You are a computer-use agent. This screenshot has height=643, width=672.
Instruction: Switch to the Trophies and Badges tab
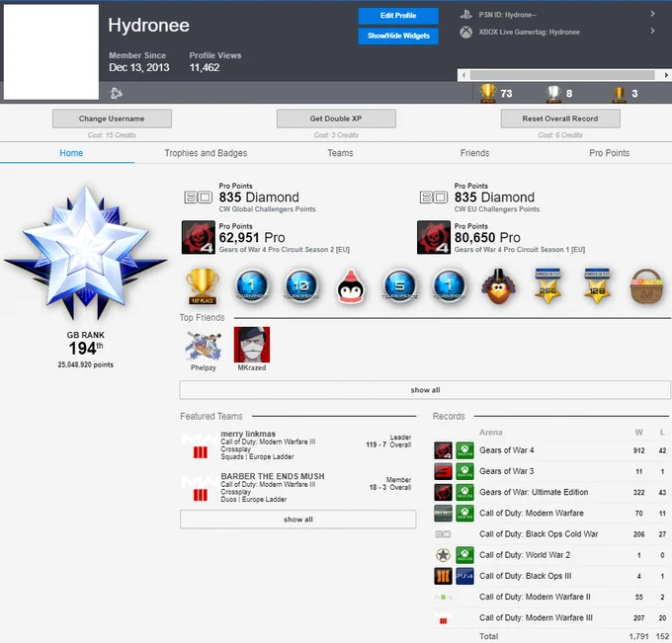click(206, 153)
